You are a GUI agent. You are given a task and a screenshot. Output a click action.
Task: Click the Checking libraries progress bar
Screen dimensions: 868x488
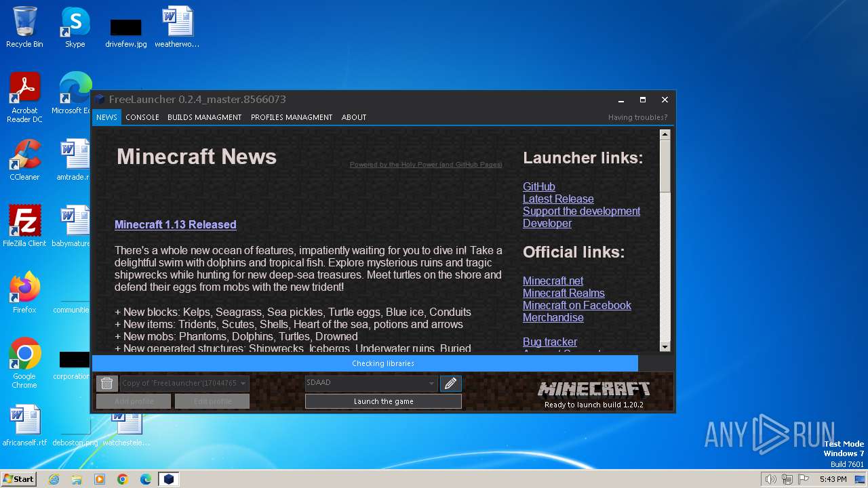point(383,363)
